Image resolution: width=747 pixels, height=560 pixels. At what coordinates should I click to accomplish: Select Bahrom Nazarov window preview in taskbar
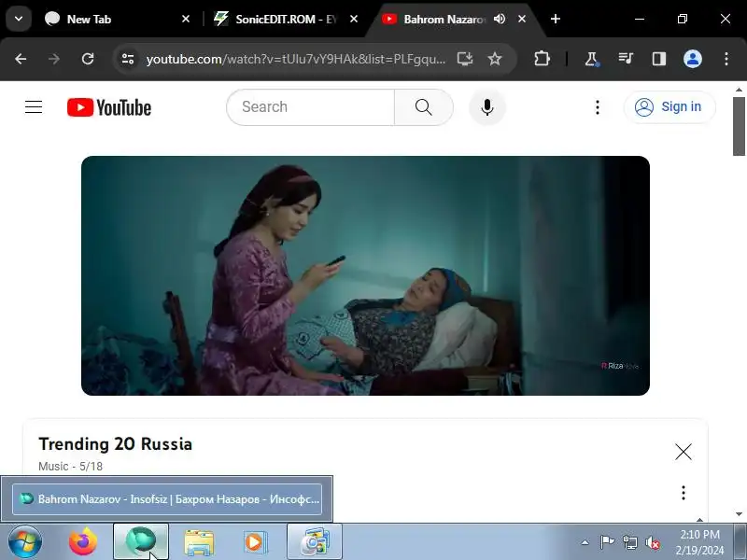coord(167,499)
